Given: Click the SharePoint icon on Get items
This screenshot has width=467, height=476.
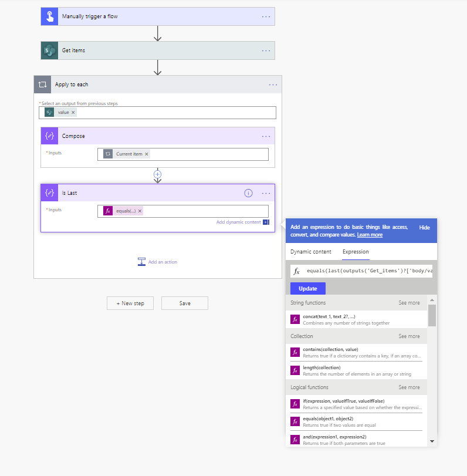Looking at the screenshot, I should coord(49,50).
